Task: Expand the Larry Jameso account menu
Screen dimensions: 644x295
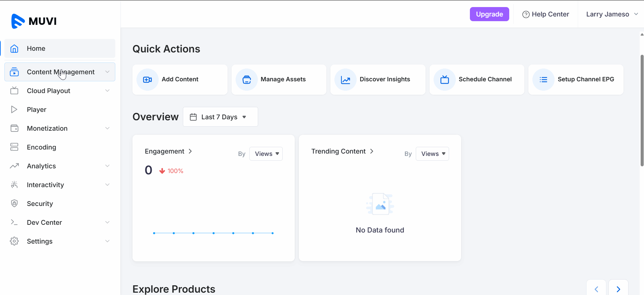Action: (612, 14)
